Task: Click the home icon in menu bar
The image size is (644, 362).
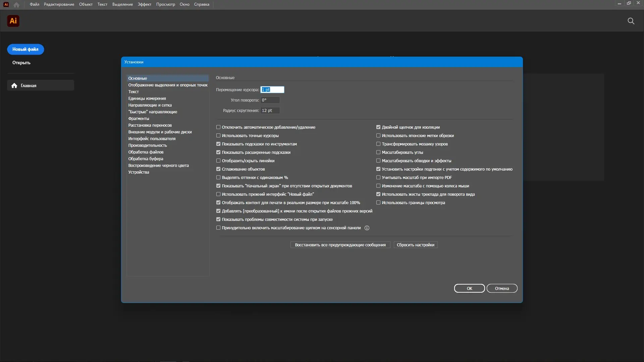Action: coord(16,5)
